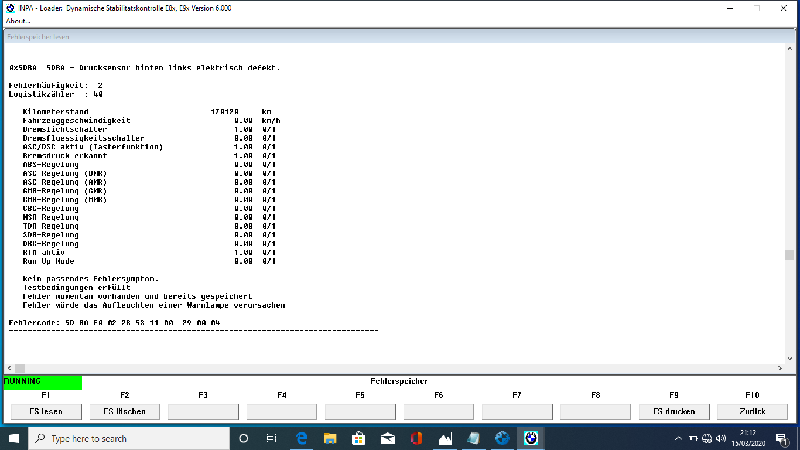
Task: Click the empty F5 function button
Action: (360, 411)
